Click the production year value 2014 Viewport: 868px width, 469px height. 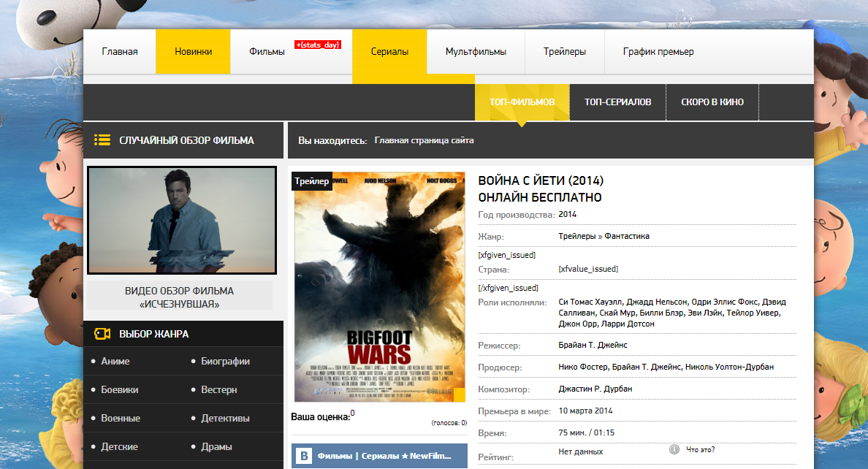point(568,214)
